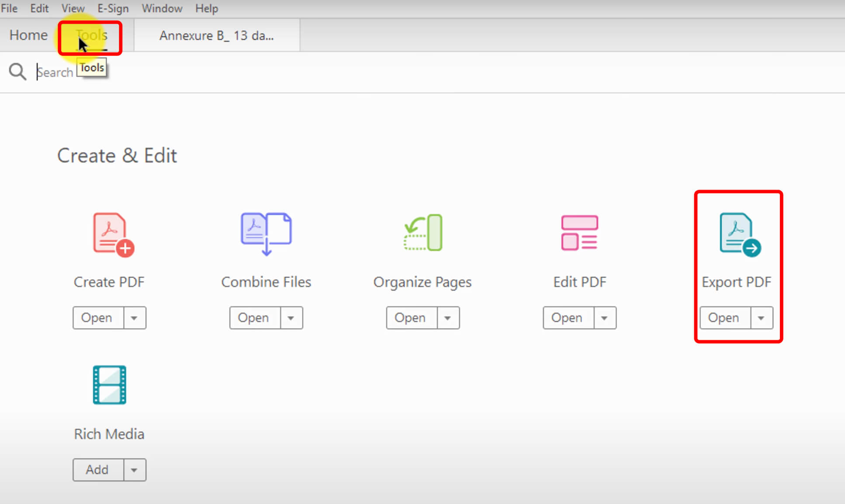This screenshot has height=504, width=845.
Task: Open the Organize Pages tool
Action: [x=412, y=318]
